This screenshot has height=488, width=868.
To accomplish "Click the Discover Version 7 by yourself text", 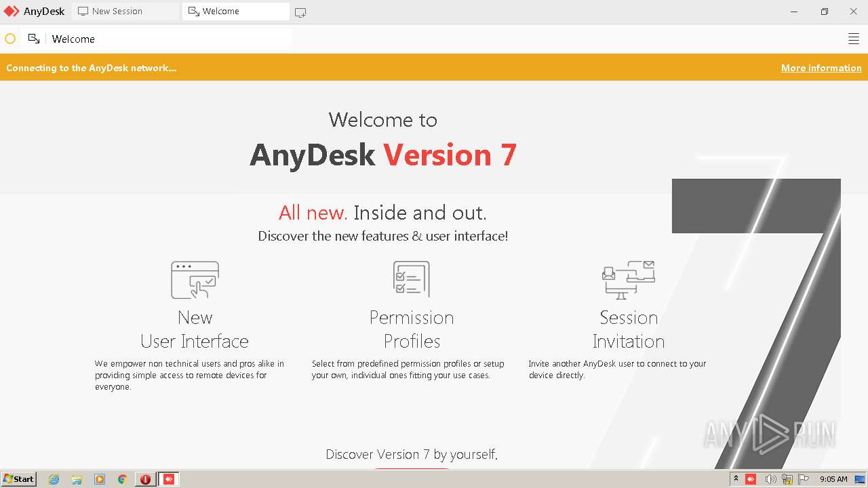I will (412, 454).
